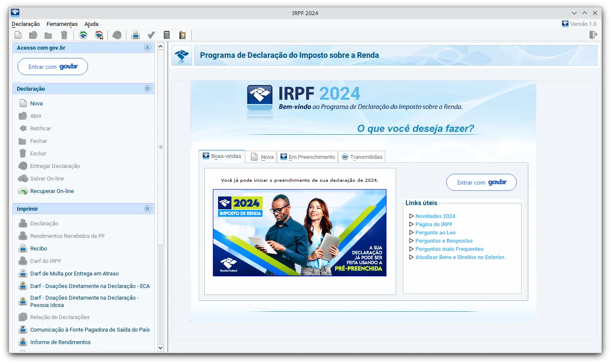
Task: Switch to the Em Preenchimento tab
Action: click(307, 157)
